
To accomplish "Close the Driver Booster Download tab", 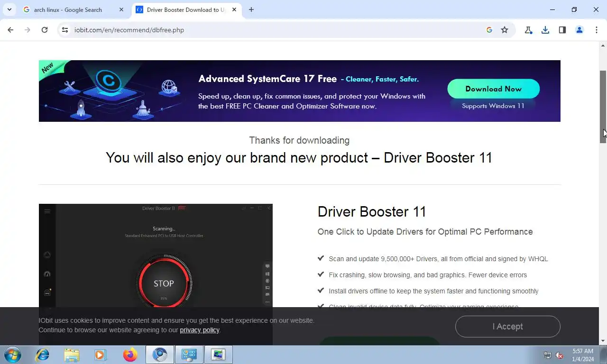I will tap(234, 9).
